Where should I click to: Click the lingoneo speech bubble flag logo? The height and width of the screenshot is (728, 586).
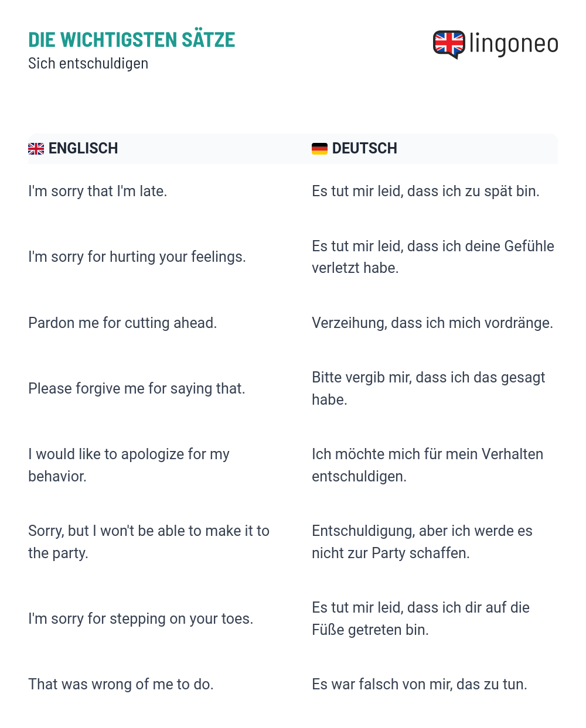[x=449, y=44]
